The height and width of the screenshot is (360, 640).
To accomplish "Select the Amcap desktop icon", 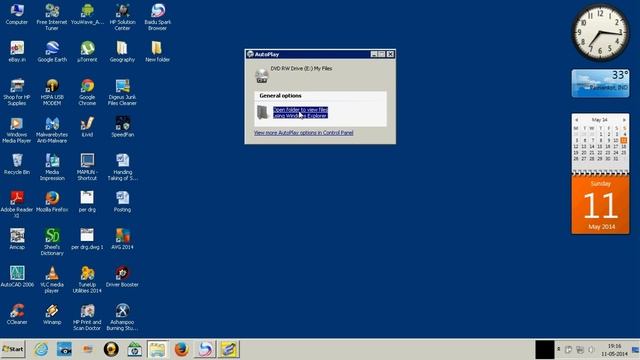I will click(x=17, y=239).
